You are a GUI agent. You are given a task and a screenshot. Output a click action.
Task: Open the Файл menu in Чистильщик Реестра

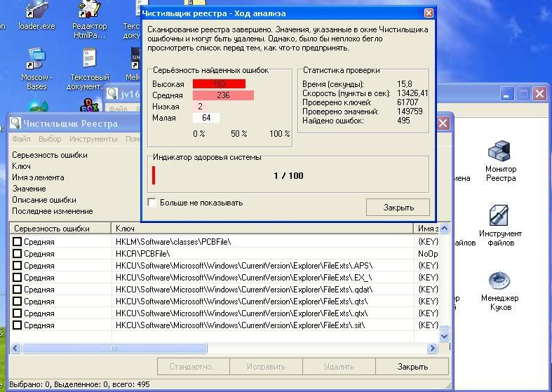tap(21, 139)
